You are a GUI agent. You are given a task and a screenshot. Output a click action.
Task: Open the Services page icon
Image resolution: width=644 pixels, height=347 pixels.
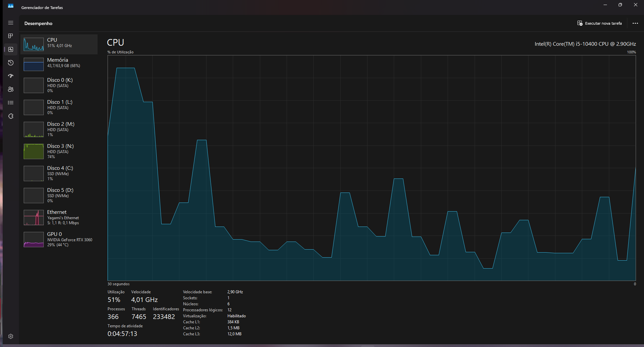[11, 116]
